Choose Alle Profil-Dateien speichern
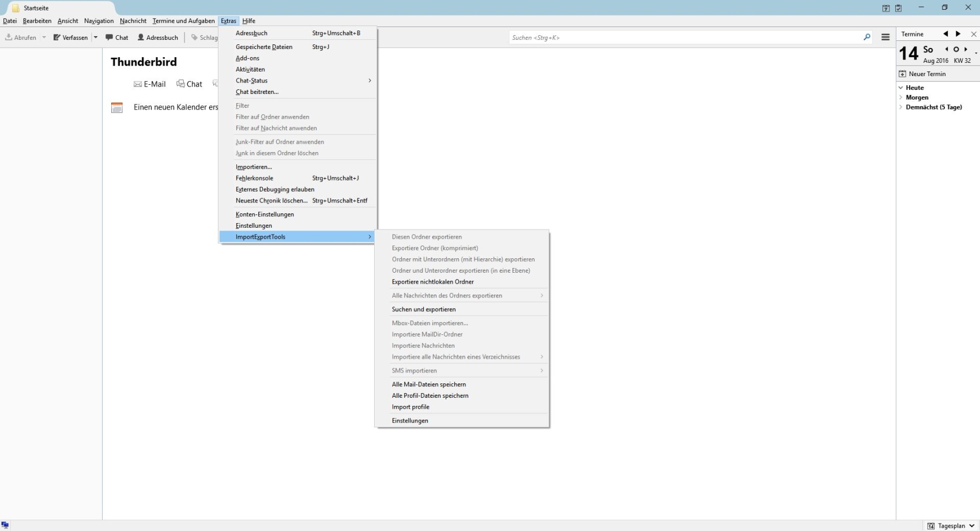Screen dimensions: 980x531 coord(462,396)
